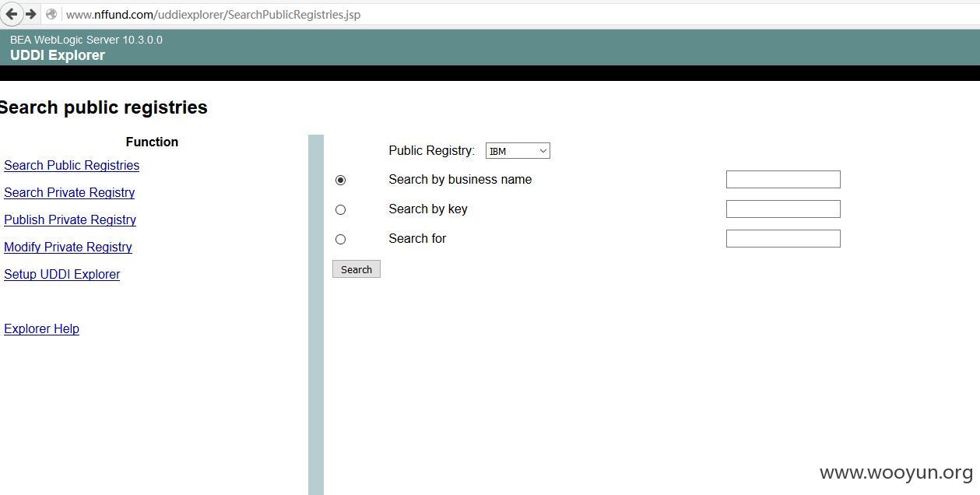Click the Function column heading

(152, 142)
